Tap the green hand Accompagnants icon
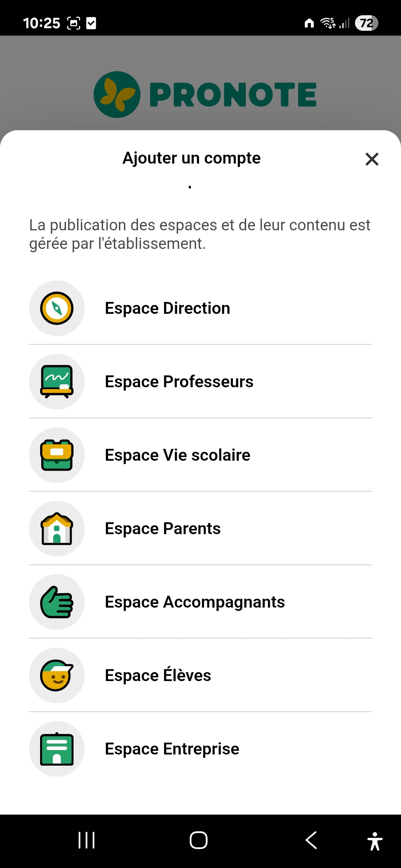This screenshot has height=868, width=401. click(57, 602)
